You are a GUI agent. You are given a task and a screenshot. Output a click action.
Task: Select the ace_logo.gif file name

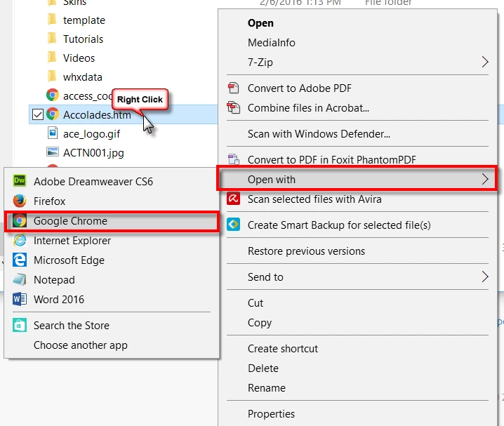[91, 134]
